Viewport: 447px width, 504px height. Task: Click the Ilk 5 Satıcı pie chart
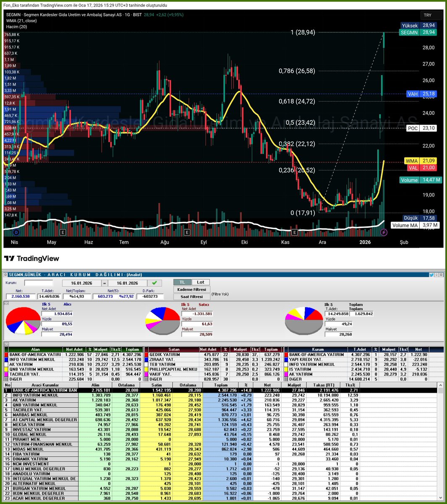163,321
